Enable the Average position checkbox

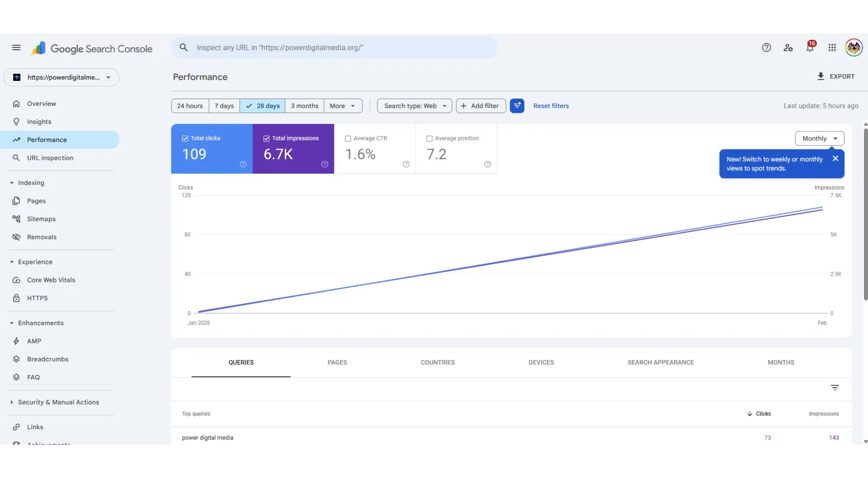click(x=430, y=138)
